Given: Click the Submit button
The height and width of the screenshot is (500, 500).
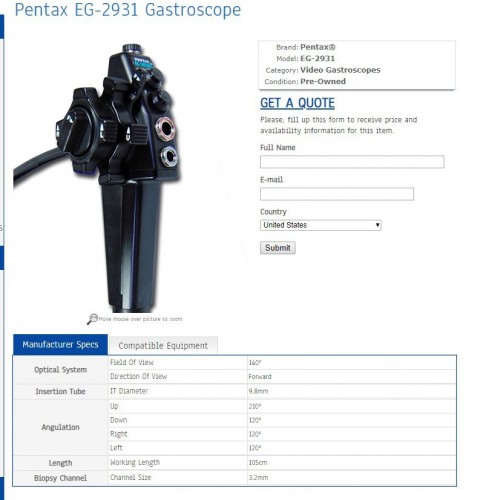Looking at the screenshot, I should click(x=278, y=248).
